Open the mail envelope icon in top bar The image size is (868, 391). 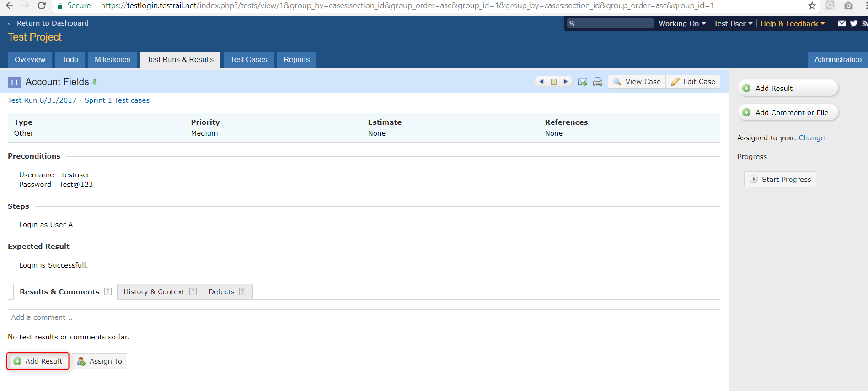[841, 23]
